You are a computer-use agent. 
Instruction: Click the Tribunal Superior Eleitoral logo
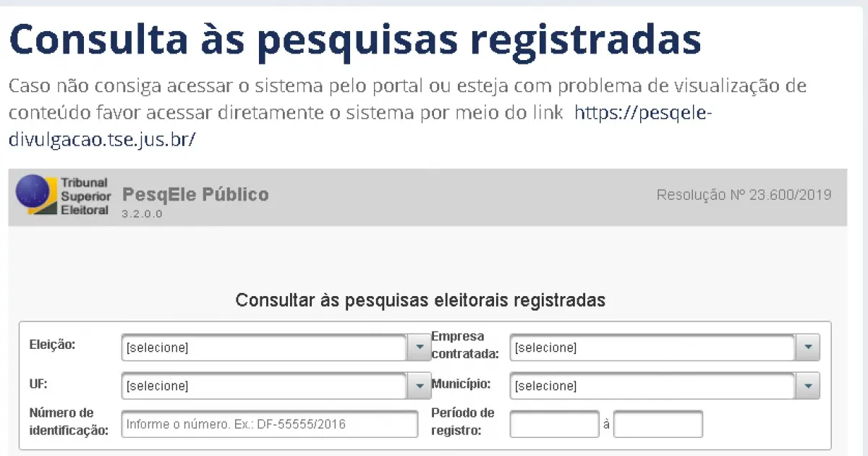pyautogui.click(x=64, y=195)
